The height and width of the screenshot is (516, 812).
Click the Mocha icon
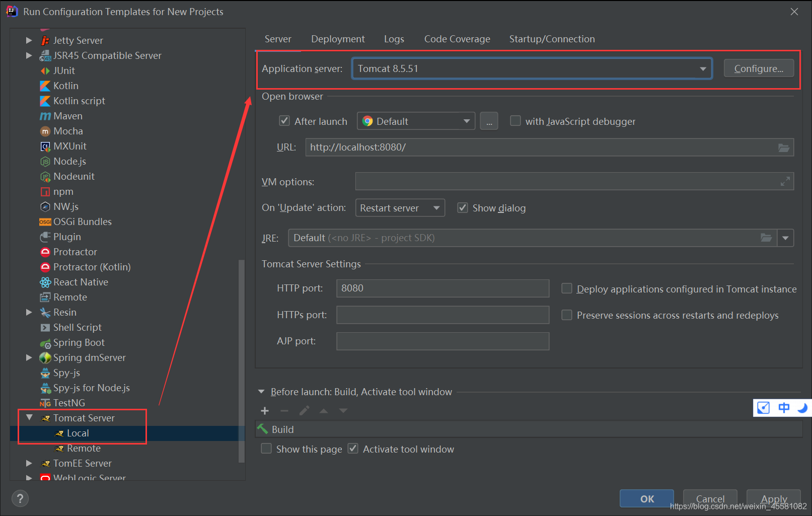pos(45,131)
